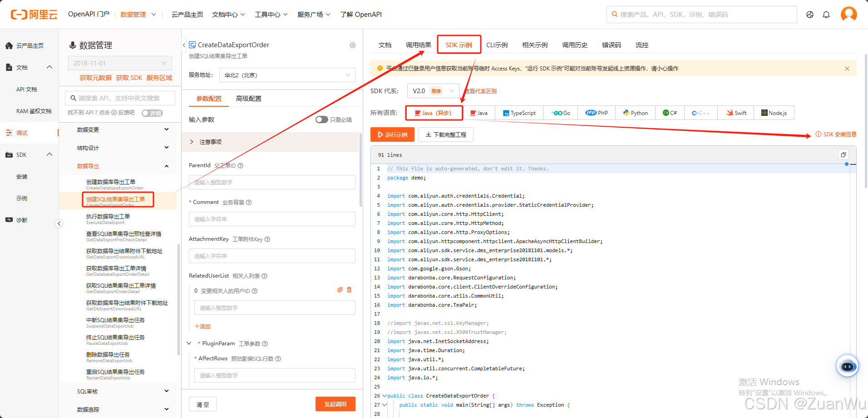
Task: Click help icon next to Comment
Action: click(249, 203)
